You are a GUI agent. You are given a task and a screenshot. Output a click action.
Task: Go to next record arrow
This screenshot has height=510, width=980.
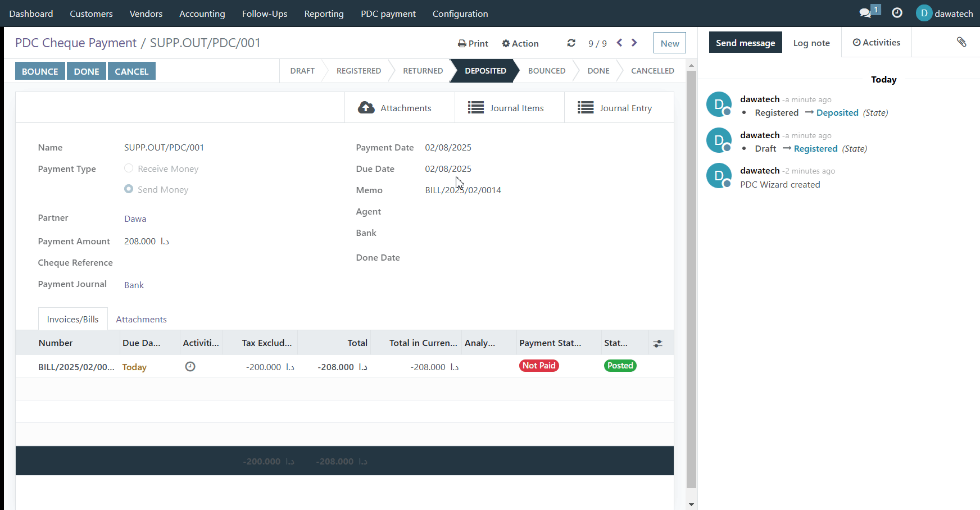tap(634, 43)
